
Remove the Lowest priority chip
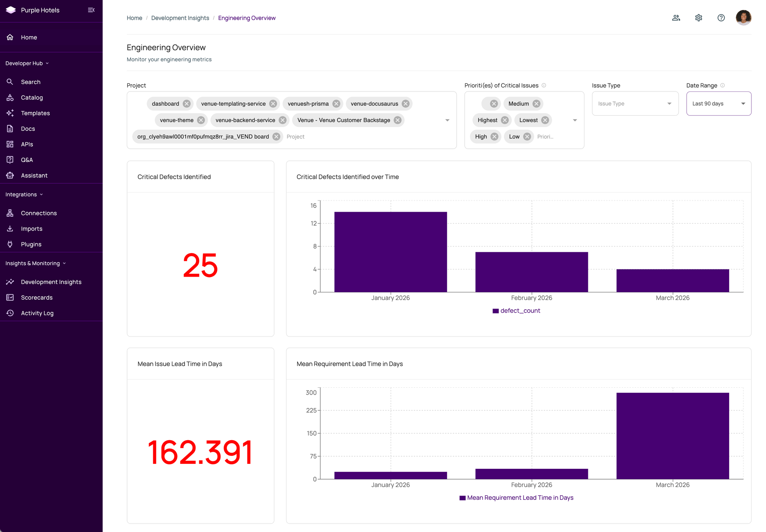tap(545, 120)
